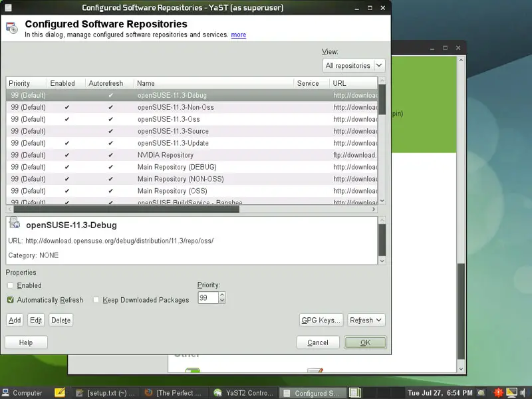The width and height of the screenshot is (532, 399).
Task: Click the yellow sticky notes panel icon
Action: point(60,392)
